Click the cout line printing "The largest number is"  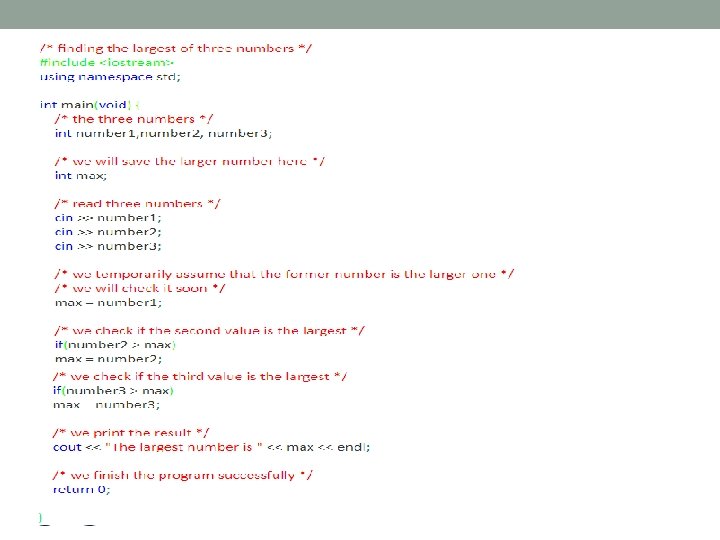[211, 447]
